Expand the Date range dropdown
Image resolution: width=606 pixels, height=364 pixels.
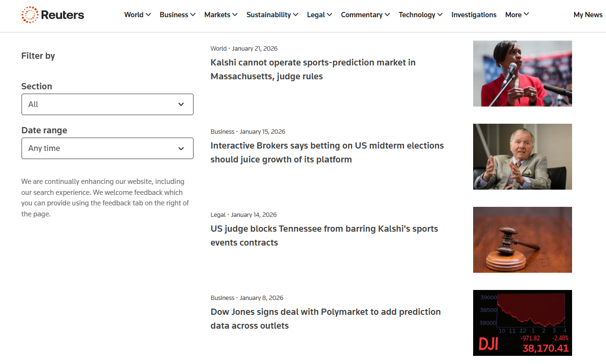107,148
